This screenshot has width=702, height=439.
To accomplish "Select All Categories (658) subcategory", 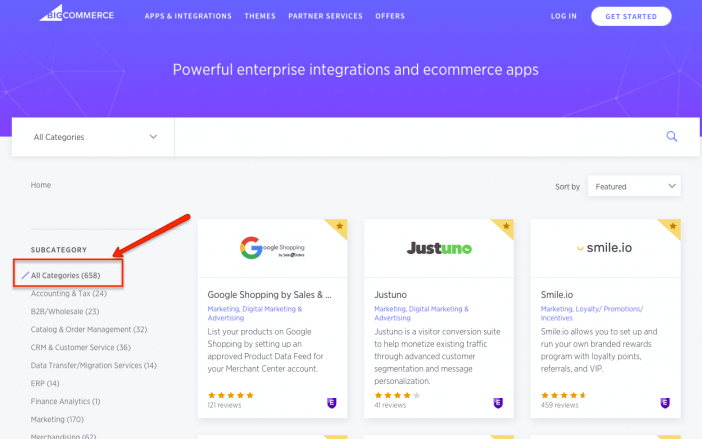I will pyautogui.click(x=65, y=275).
